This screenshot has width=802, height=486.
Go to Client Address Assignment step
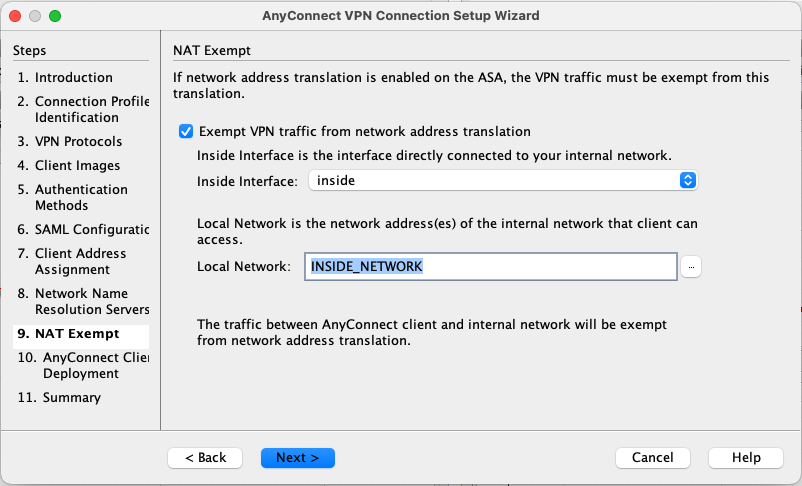point(80,261)
